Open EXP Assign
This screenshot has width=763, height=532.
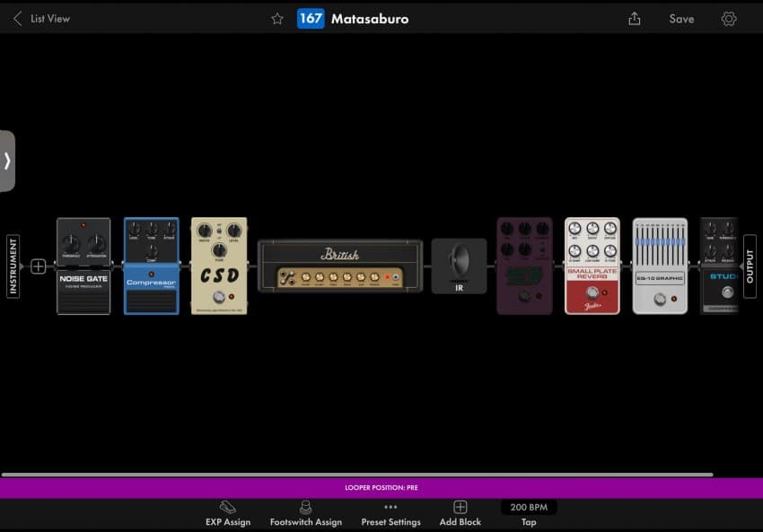(x=228, y=514)
